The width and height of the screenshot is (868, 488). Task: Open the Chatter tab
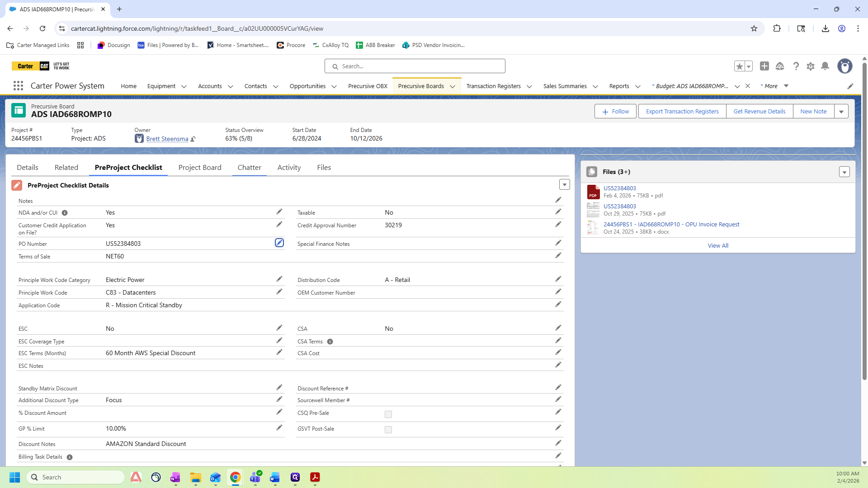click(249, 168)
